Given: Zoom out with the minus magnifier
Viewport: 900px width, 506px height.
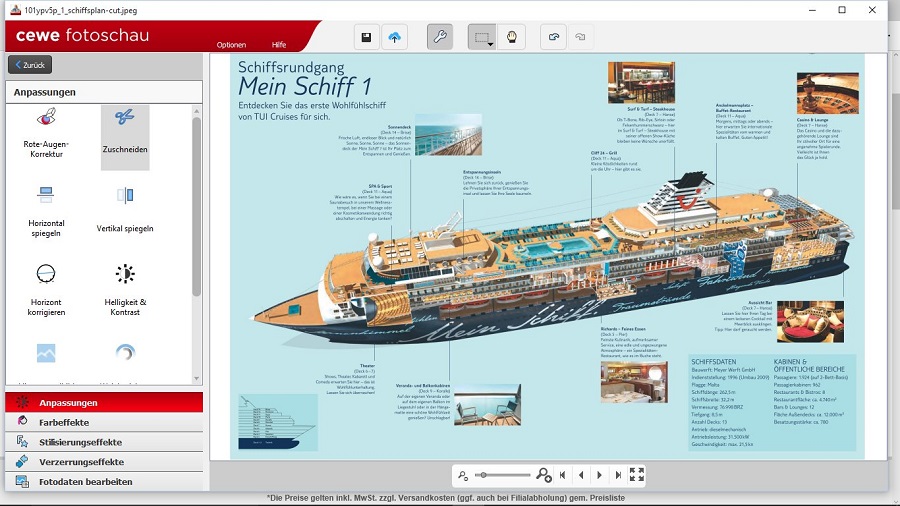Looking at the screenshot, I should pos(463,475).
